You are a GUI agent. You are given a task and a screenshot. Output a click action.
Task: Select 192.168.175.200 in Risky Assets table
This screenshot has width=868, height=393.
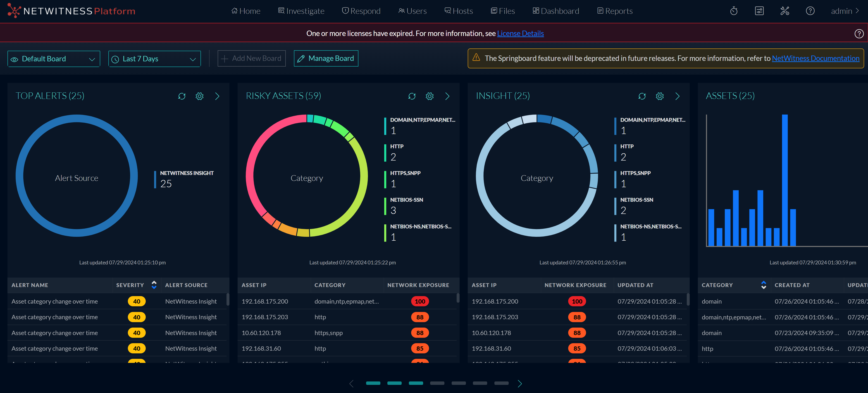(265, 301)
